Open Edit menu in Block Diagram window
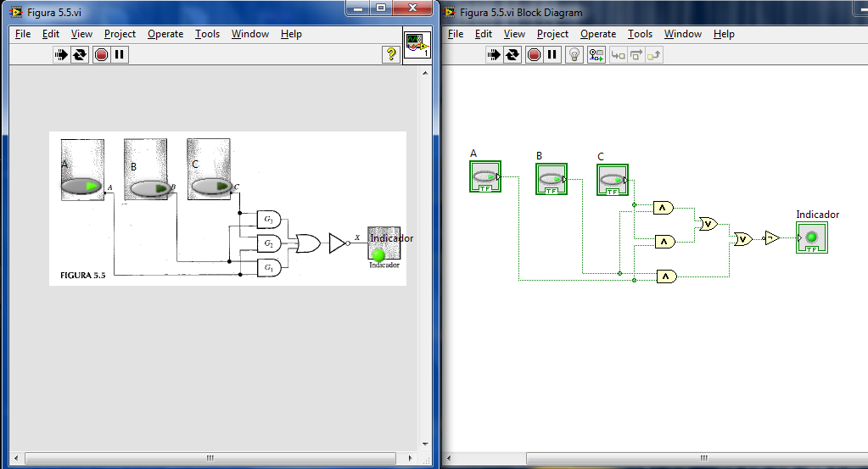Viewport: 868px width, 469px height. [484, 34]
